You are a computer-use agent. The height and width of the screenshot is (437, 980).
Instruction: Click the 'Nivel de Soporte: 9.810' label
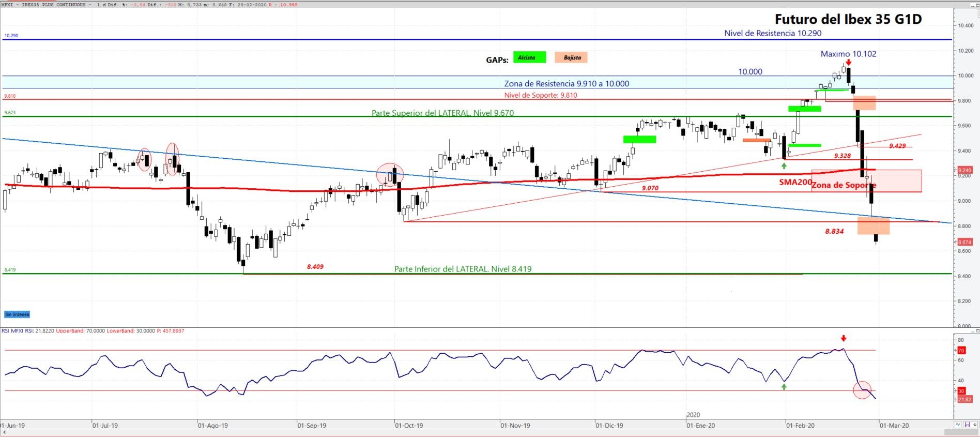point(541,95)
